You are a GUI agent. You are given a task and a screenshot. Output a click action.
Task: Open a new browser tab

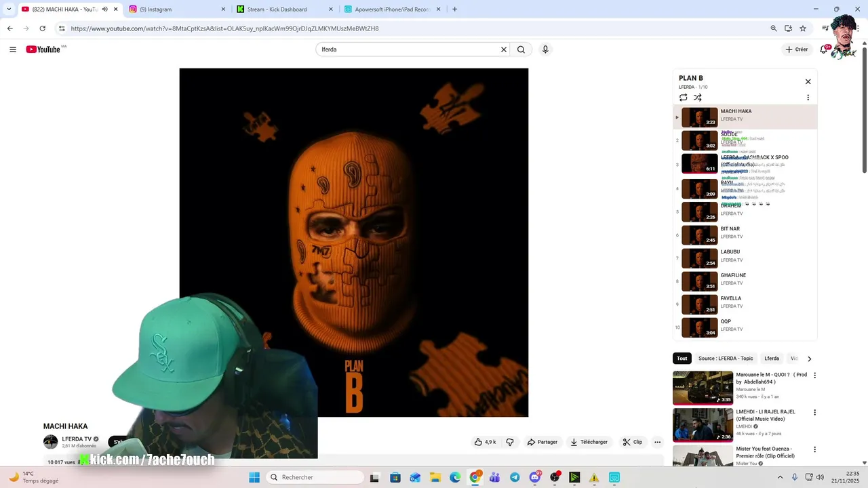pyautogui.click(x=454, y=9)
